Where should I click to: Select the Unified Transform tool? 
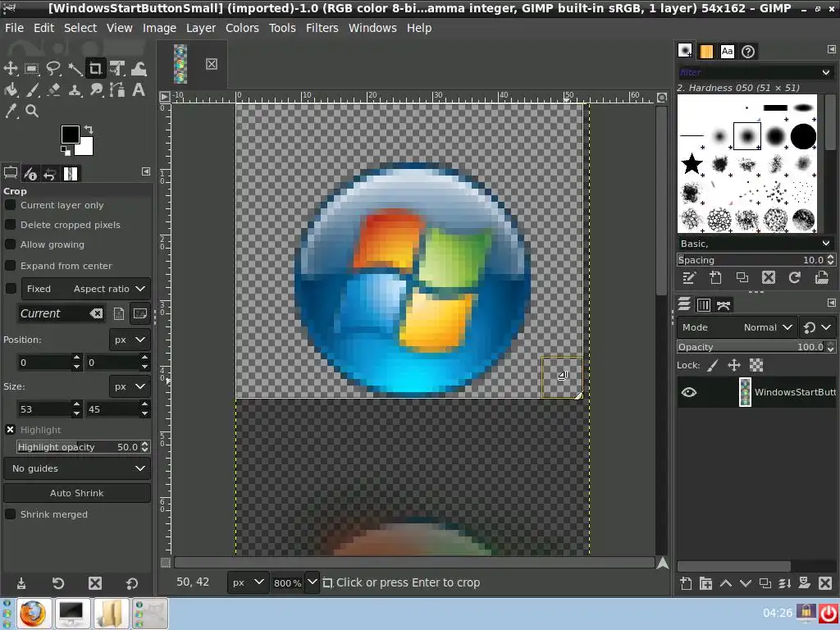116,69
